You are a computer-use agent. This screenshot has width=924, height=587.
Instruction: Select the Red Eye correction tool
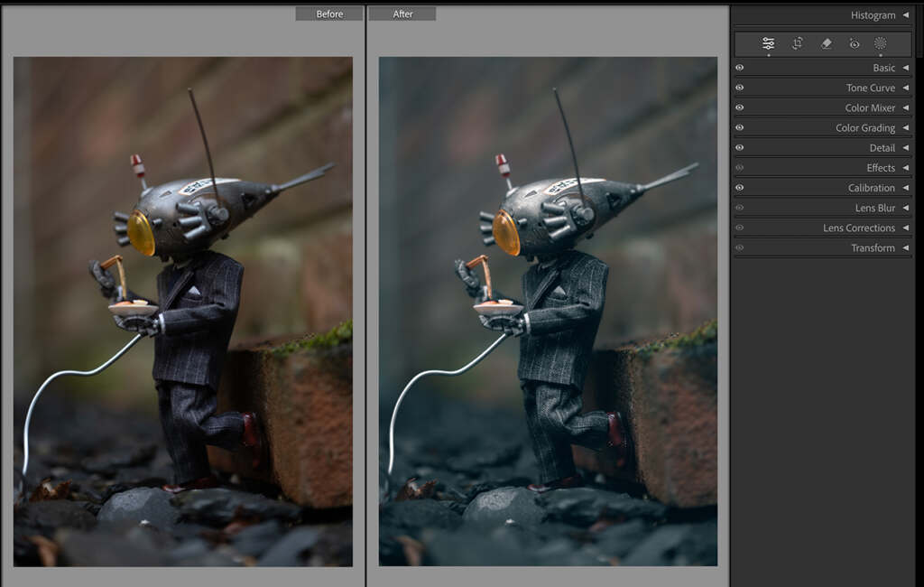855,43
